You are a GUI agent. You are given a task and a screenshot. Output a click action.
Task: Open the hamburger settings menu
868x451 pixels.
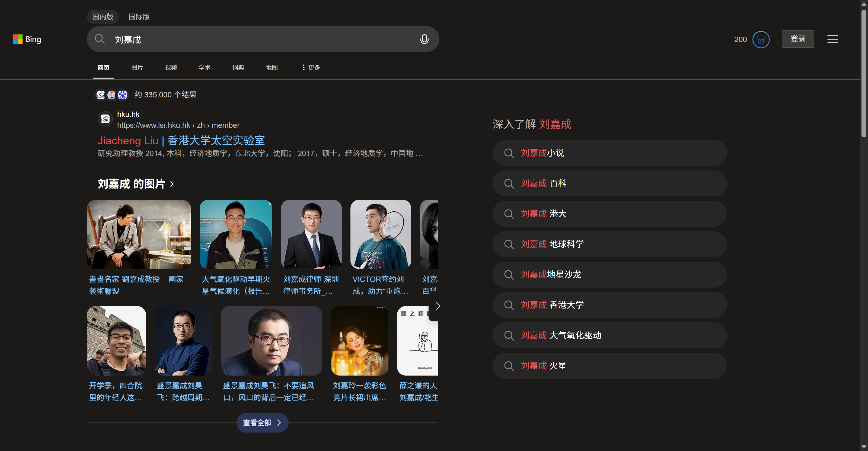tap(832, 39)
